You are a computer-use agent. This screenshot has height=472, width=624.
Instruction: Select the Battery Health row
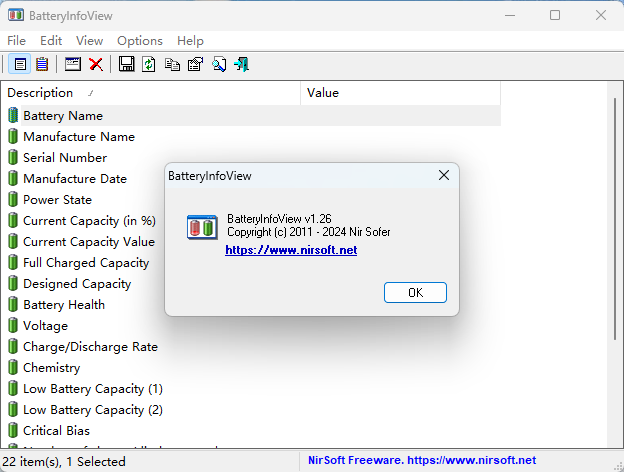click(x=64, y=305)
